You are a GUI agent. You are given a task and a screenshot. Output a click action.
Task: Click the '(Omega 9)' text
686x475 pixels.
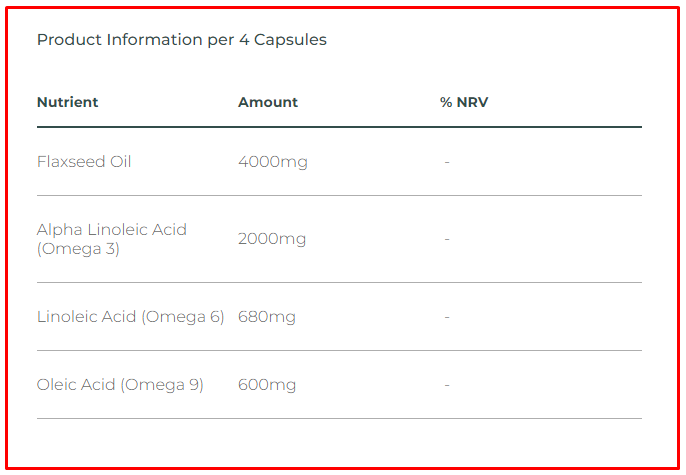click(162, 385)
